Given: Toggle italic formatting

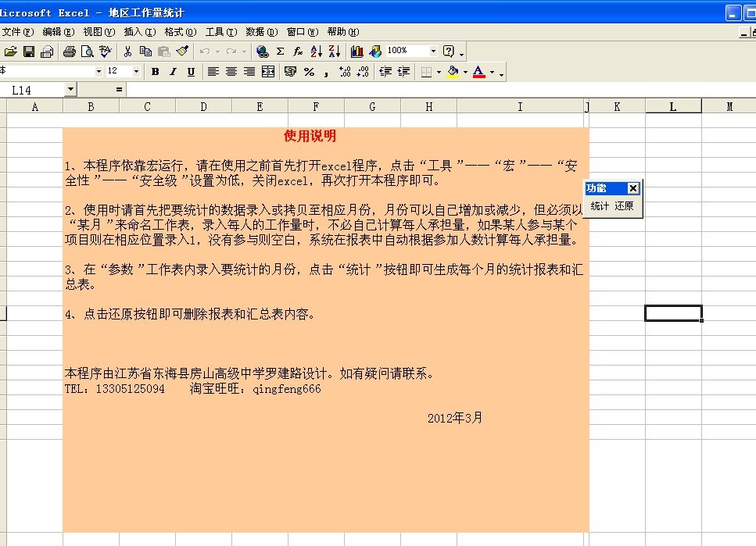Looking at the screenshot, I should (x=172, y=71).
